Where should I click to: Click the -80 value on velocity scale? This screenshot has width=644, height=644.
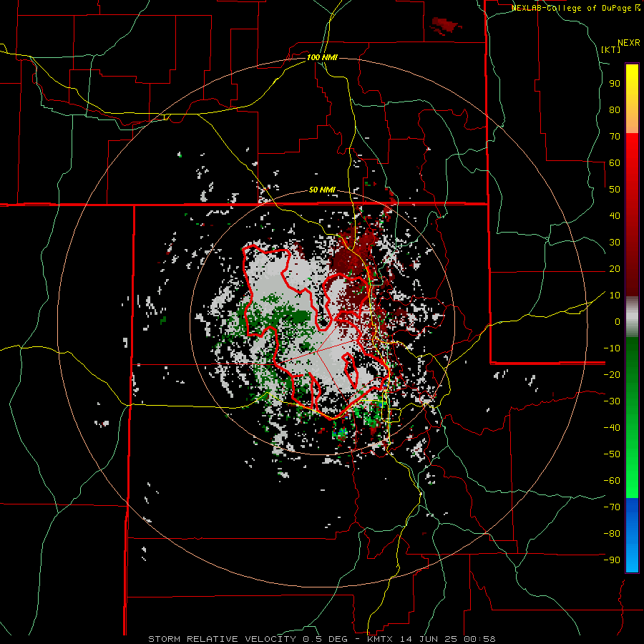612,534
